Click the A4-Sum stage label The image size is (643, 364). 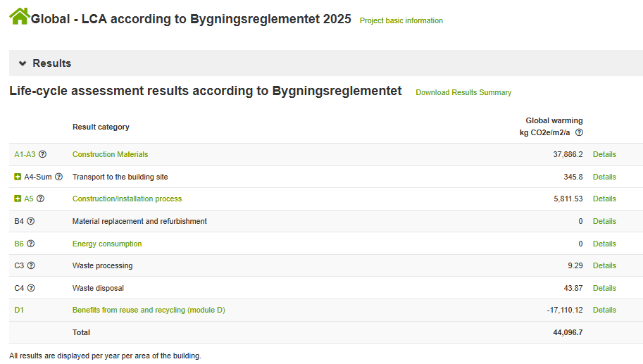[38, 177]
